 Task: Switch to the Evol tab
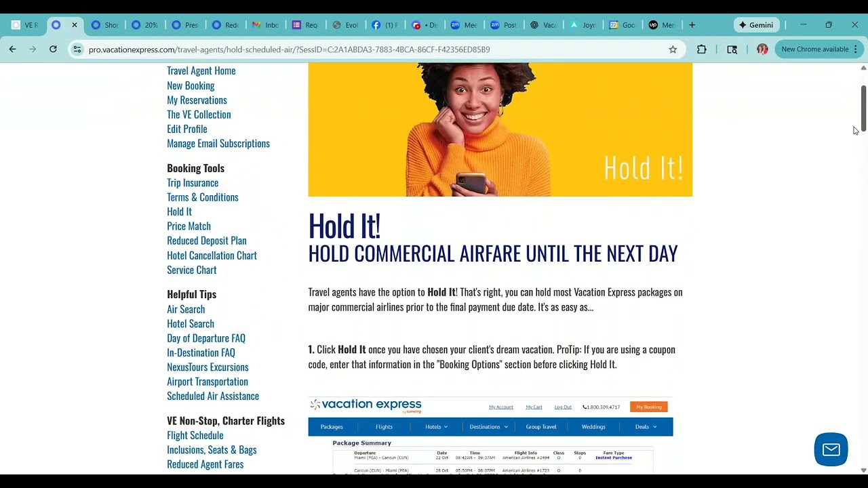coord(345,25)
